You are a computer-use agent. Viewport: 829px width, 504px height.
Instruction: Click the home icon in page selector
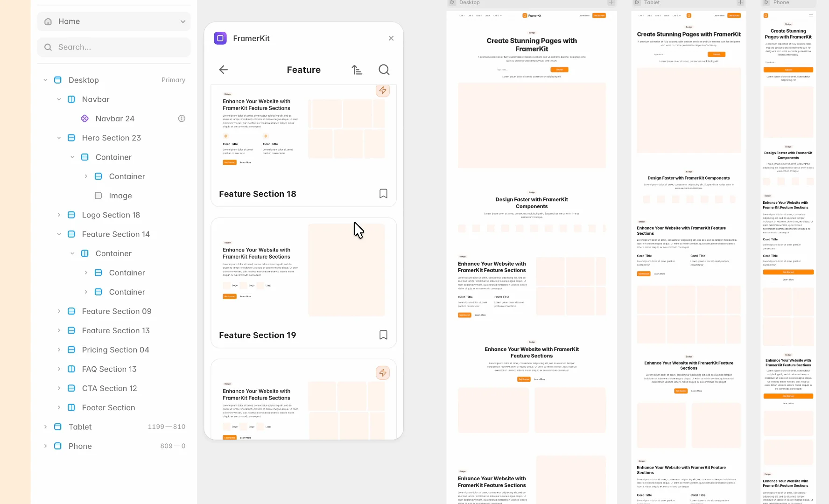point(48,21)
